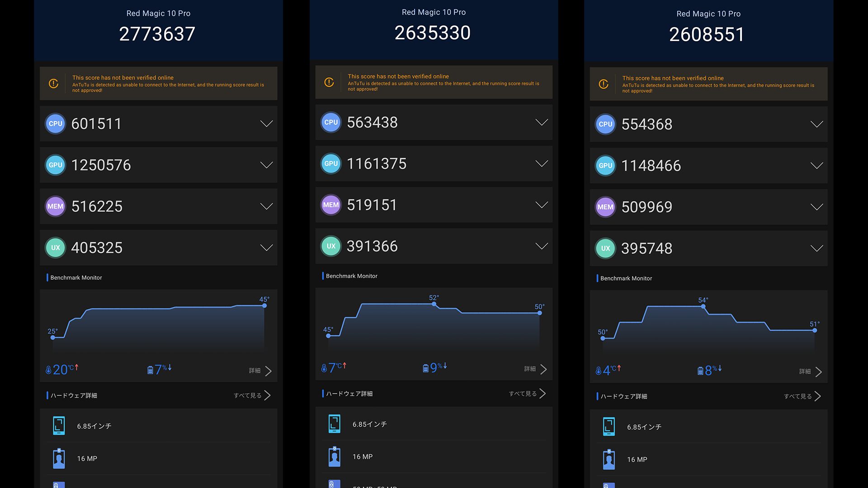Click CPU icon beside score 601511
The image size is (868, 488).
(56, 123)
